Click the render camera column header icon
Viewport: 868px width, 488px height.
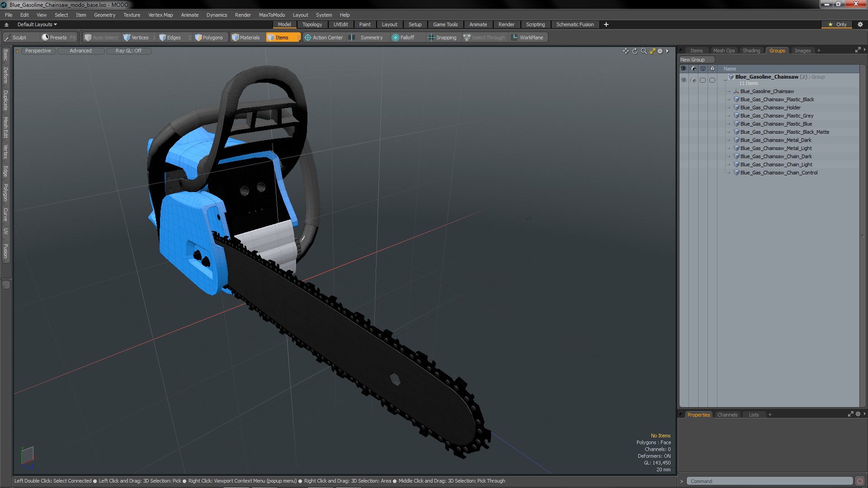point(693,69)
